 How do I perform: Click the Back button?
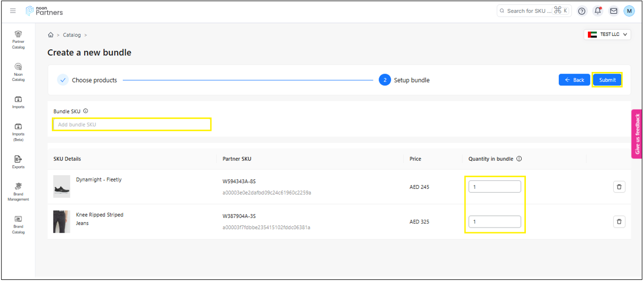pos(574,80)
